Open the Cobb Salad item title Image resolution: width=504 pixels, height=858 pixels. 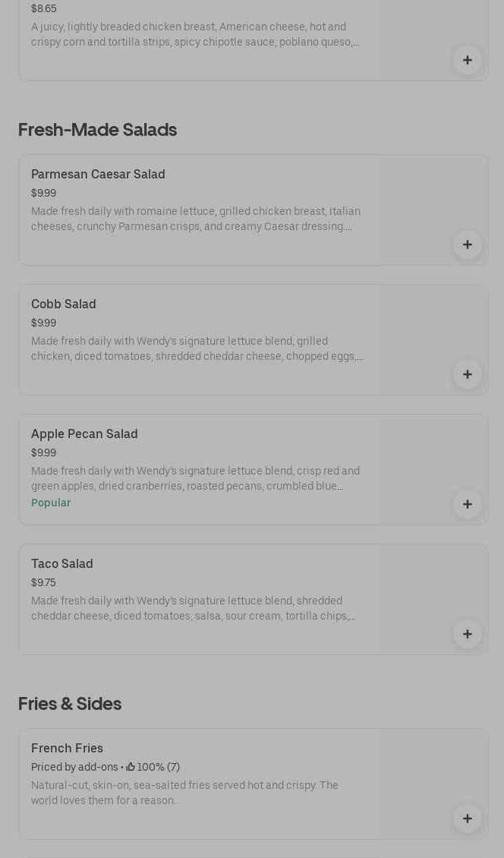[64, 304]
